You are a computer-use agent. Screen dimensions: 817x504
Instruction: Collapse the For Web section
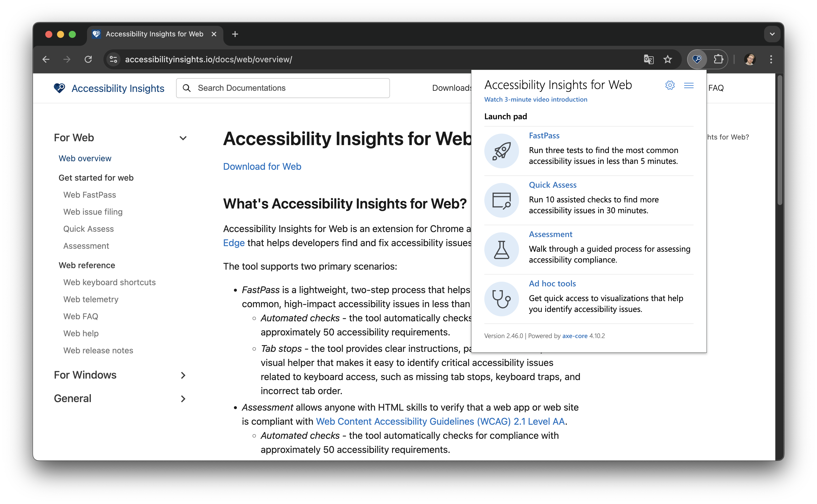pyautogui.click(x=183, y=138)
